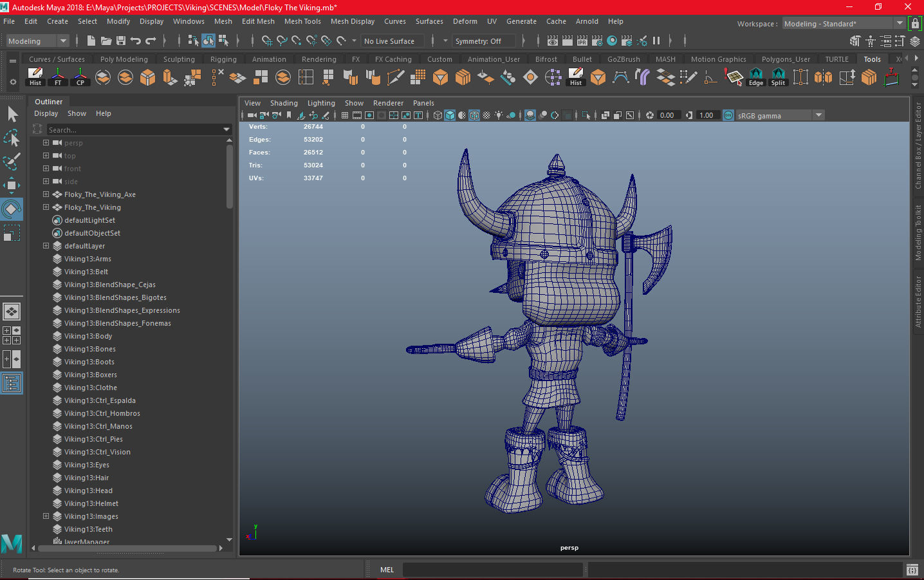Switch to the Poly Modeling shelf tab
Image resolution: width=924 pixels, height=580 pixels.
pos(124,59)
